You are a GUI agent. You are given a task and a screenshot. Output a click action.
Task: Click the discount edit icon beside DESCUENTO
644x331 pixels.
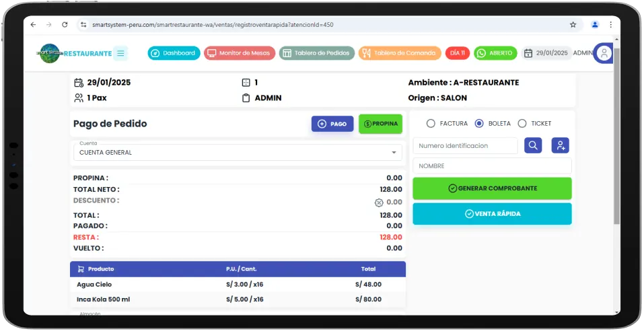pos(379,202)
